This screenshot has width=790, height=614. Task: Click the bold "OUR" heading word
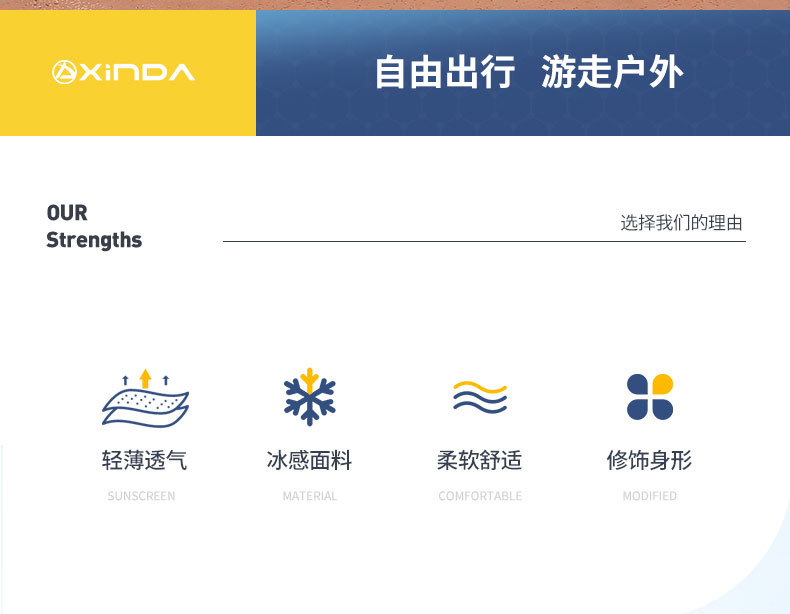(67, 213)
